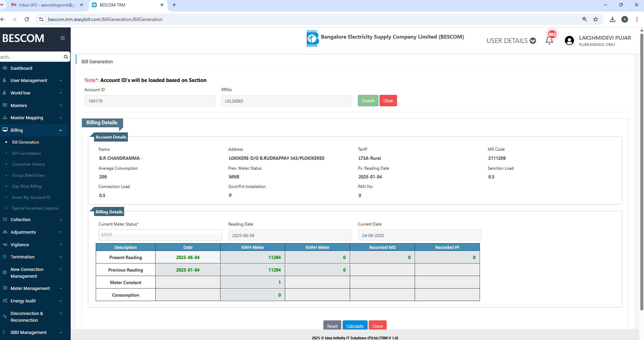Click the LAKSHMIDEVI PUJAR username

(x=605, y=38)
